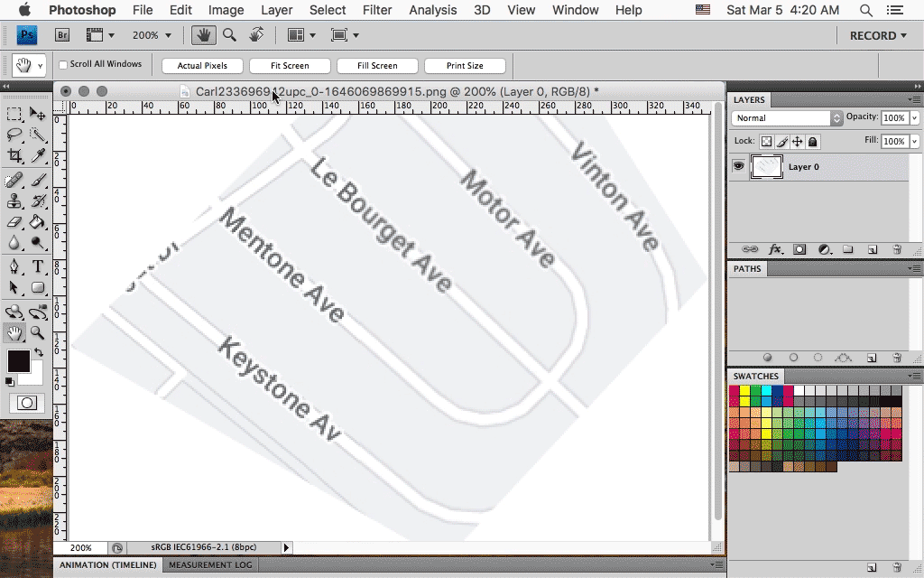Click the Fill Screen button
Image resolution: width=924 pixels, height=578 pixels.
tap(377, 65)
